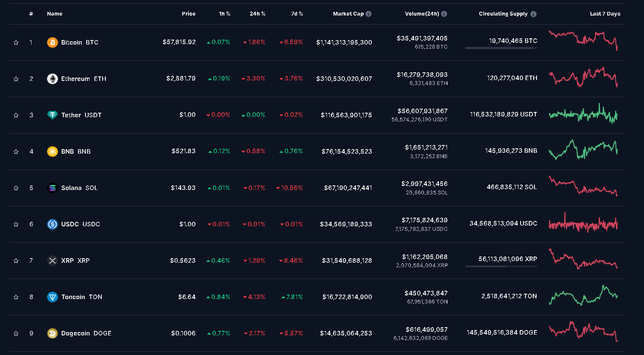Click the Dogecoin logo icon
This screenshot has width=644, height=355.
click(x=52, y=333)
